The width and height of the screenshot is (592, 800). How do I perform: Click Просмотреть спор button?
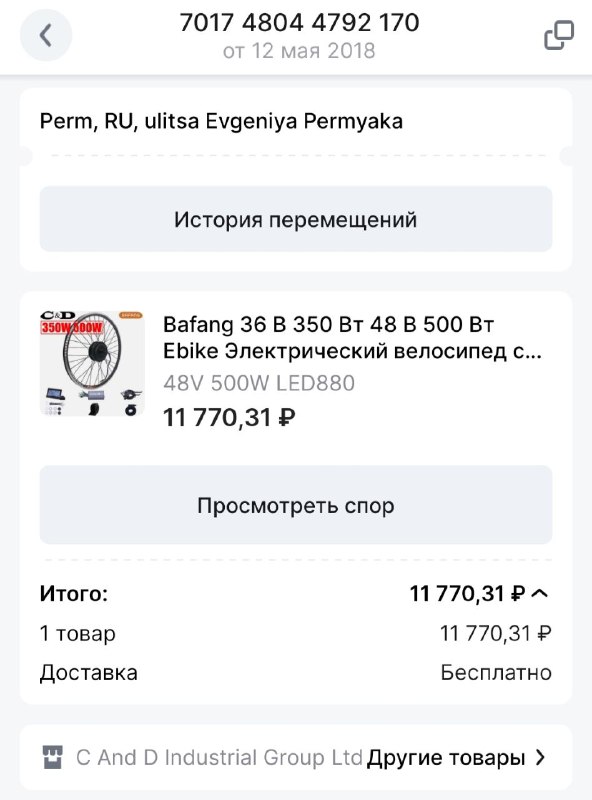pos(296,505)
